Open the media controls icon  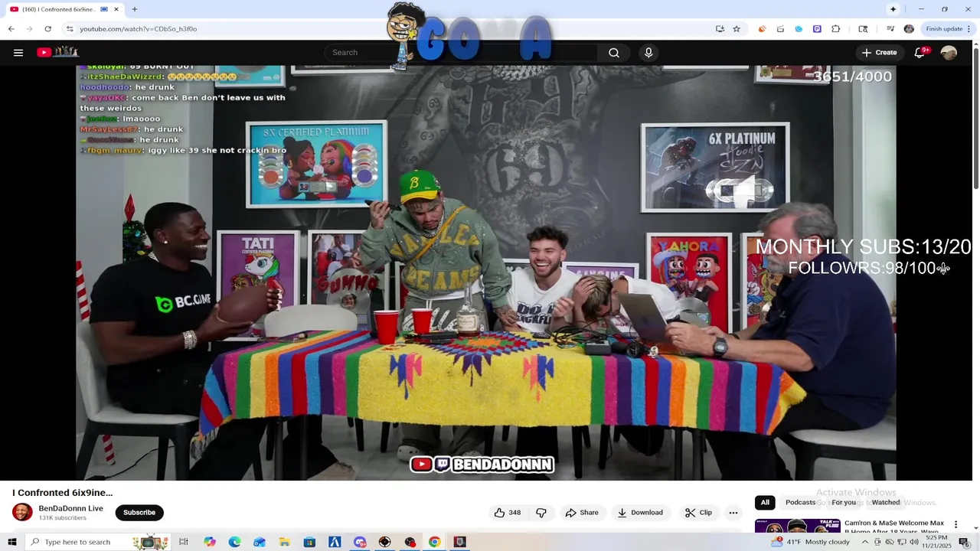point(890,28)
